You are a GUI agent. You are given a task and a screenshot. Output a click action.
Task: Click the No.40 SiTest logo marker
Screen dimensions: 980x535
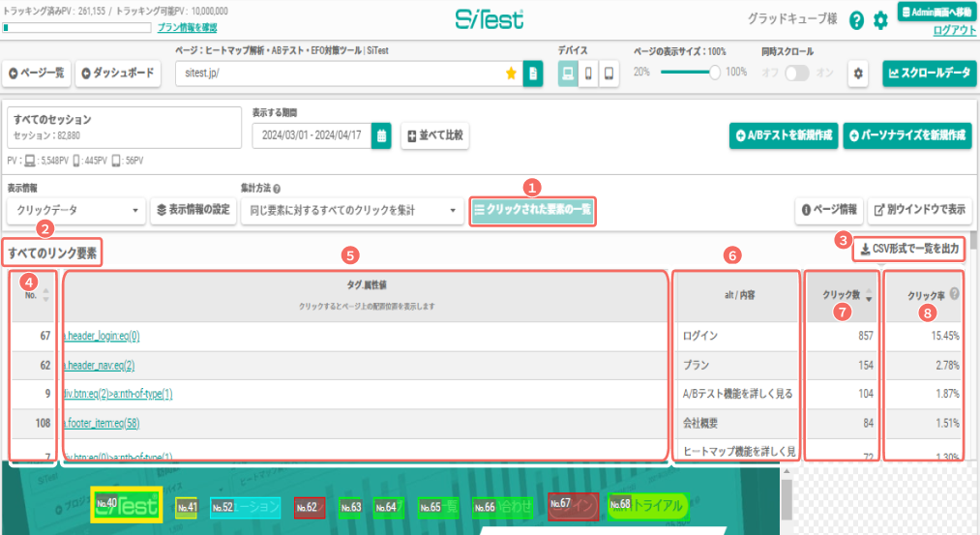127,504
